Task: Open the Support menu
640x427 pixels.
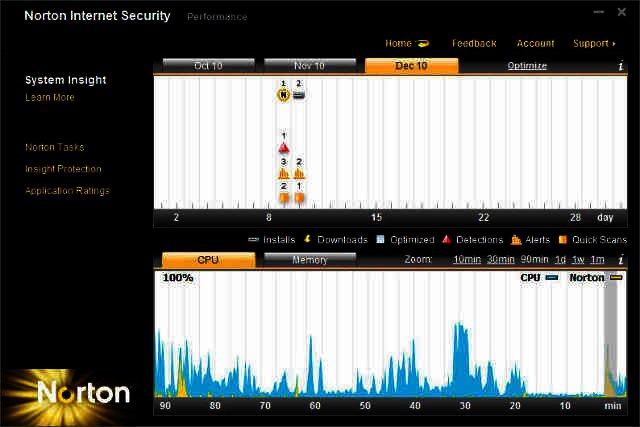Action: click(x=594, y=43)
